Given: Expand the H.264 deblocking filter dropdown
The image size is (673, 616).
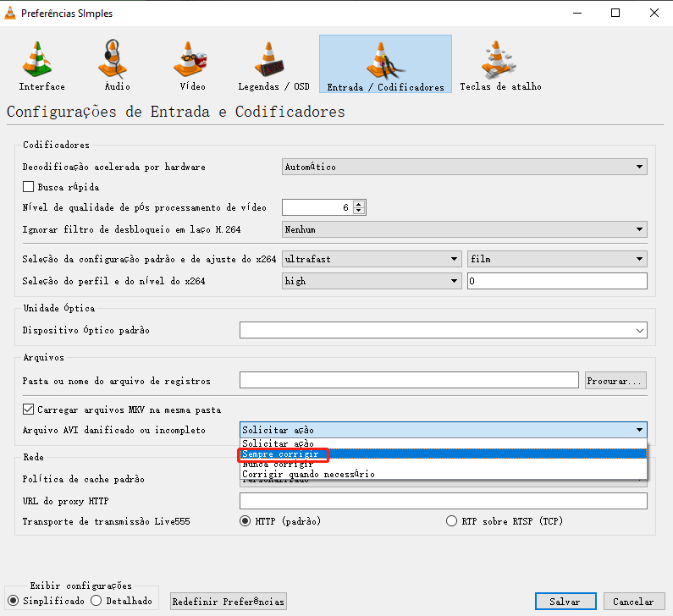Looking at the screenshot, I should (465, 229).
